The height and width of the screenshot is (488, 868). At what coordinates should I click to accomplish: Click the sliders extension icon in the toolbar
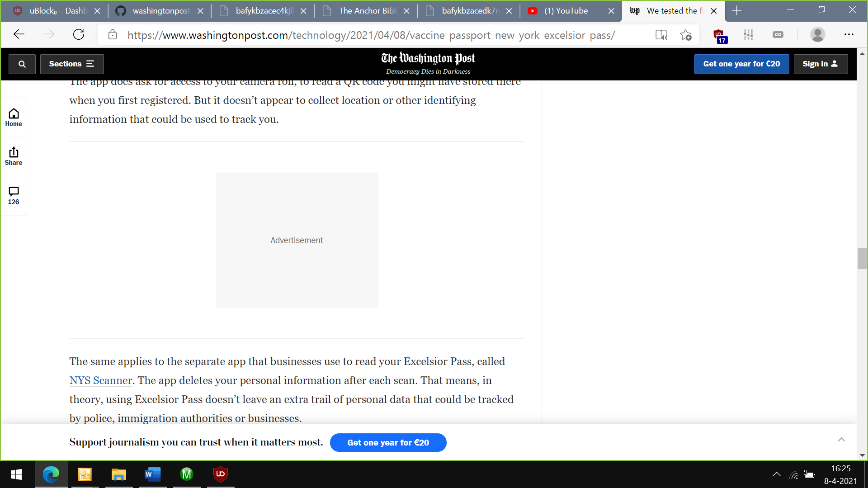749,35
